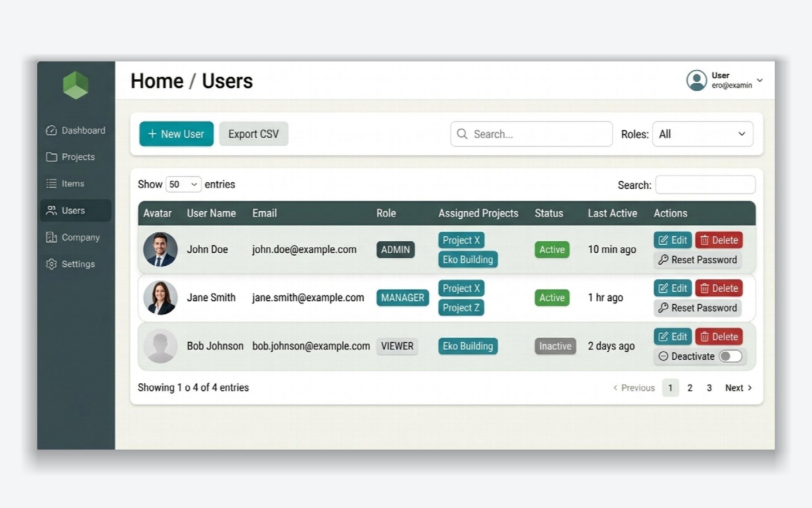Viewport: 812px width, 508px height.
Task: Click John Doe's avatar photo
Action: [160, 249]
